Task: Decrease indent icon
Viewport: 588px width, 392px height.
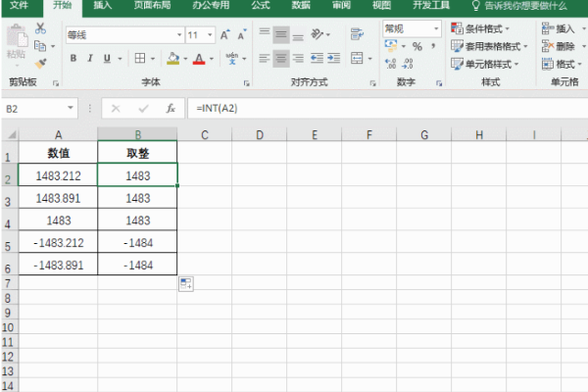Action: click(x=317, y=58)
